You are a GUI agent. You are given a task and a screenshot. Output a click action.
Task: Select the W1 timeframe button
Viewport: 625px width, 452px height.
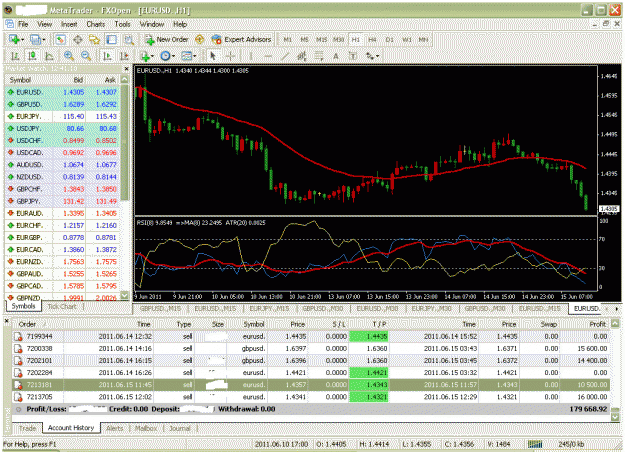(x=407, y=39)
